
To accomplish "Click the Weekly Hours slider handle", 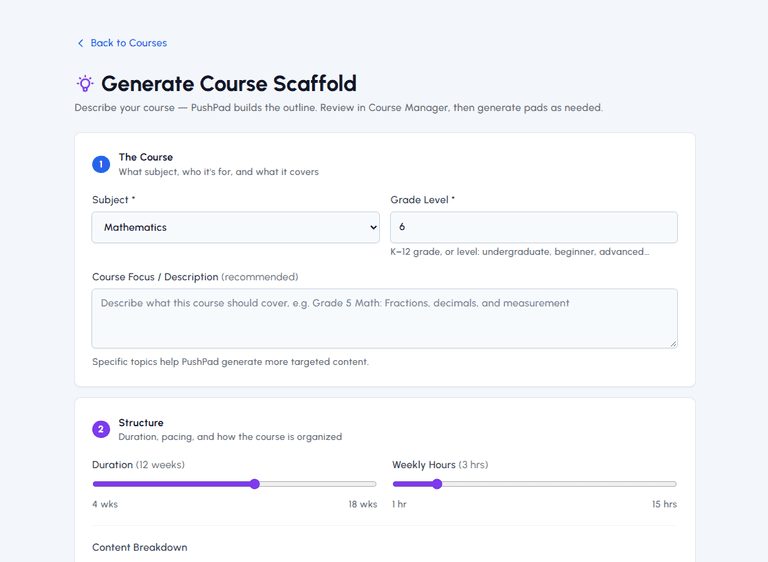I will [437, 484].
